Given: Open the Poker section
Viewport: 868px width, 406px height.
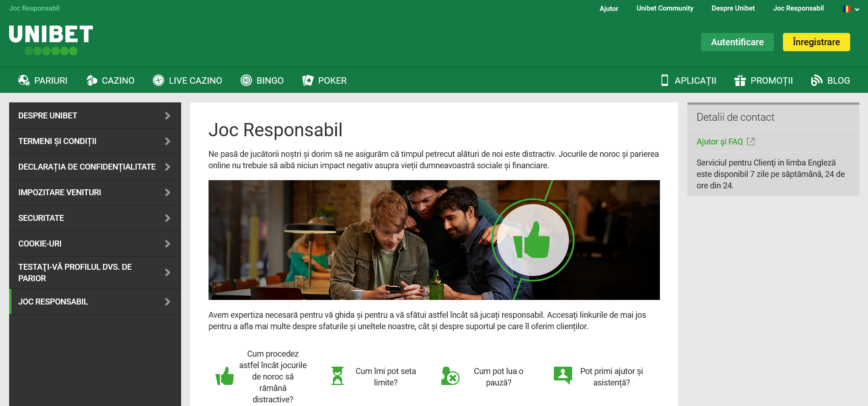Looking at the screenshot, I should [x=324, y=80].
